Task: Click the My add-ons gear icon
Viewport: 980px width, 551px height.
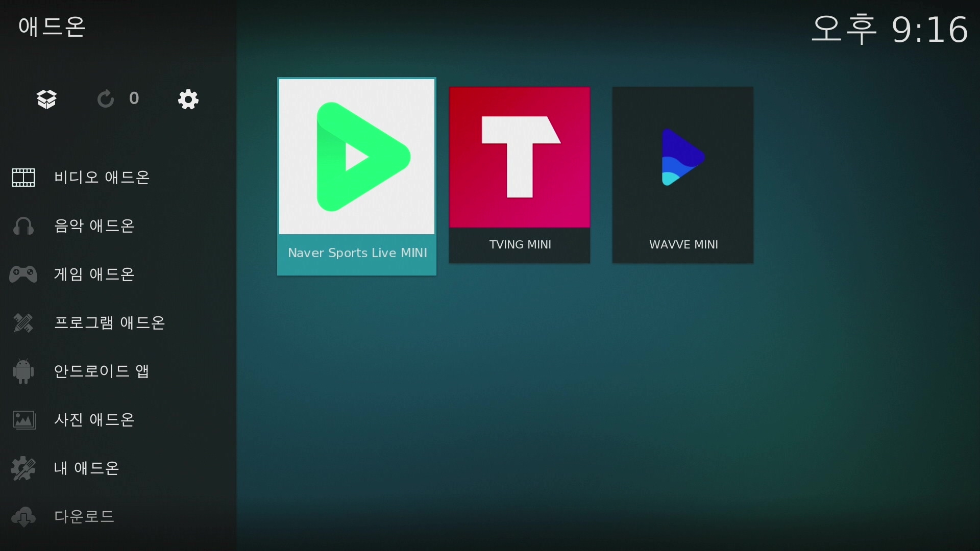Action: [23, 468]
